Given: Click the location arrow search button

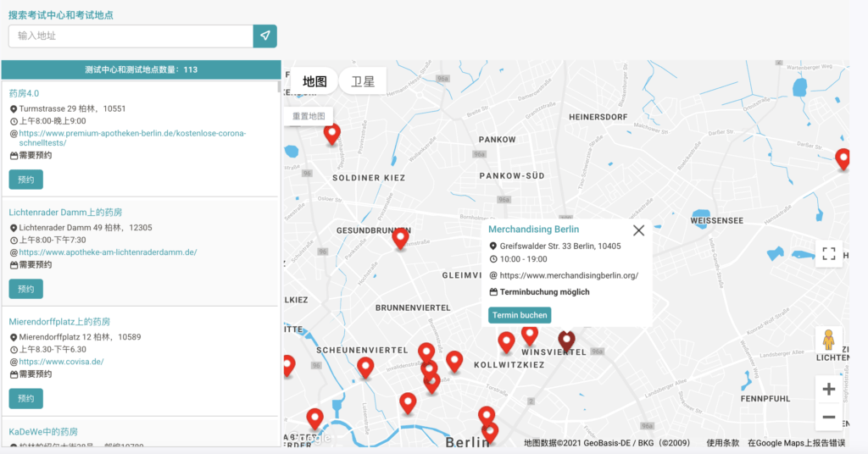Looking at the screenshot, I should [264, 36].
